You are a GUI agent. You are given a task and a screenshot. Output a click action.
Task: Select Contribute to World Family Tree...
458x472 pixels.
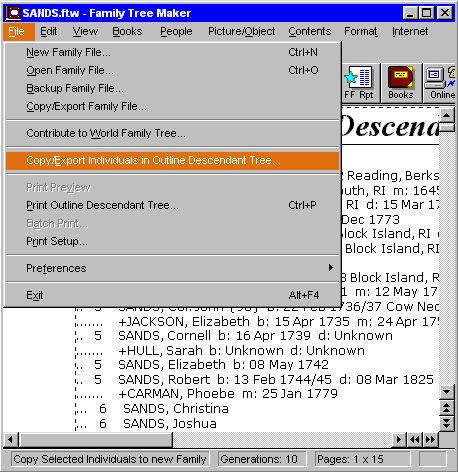coord(172,133)
